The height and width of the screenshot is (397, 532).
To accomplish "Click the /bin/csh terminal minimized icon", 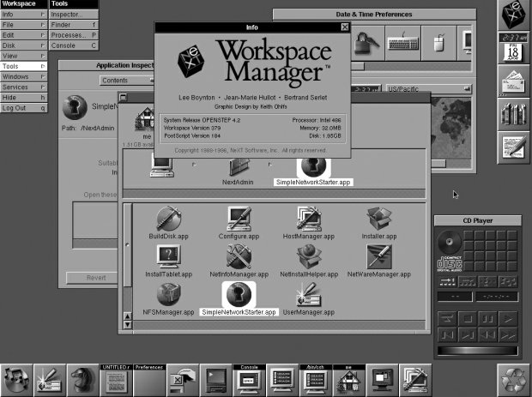I will [316, 380].
